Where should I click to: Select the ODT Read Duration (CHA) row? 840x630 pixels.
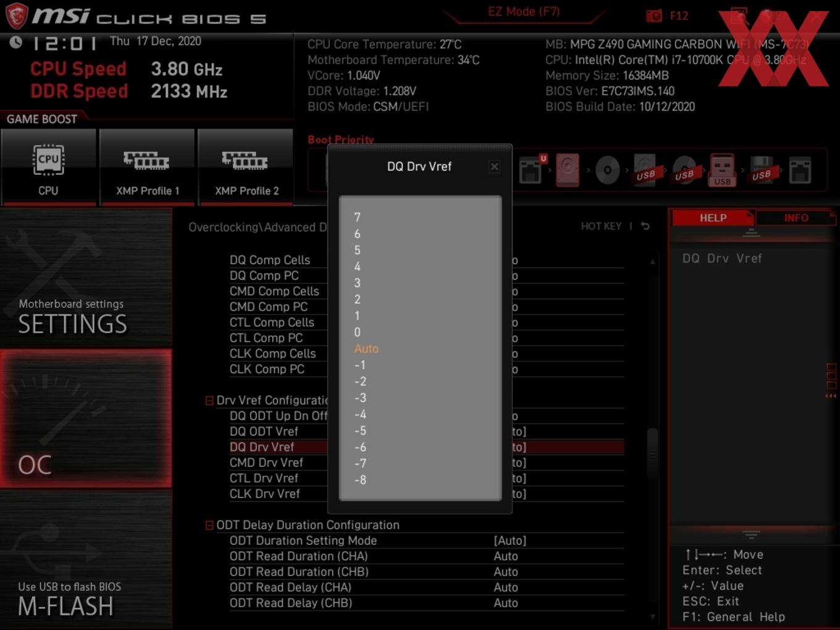coord(426,556)
